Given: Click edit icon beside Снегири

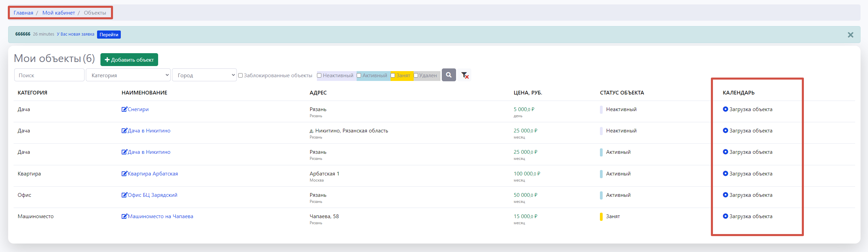Looking at the screenshot, I should tap(124, 109).
